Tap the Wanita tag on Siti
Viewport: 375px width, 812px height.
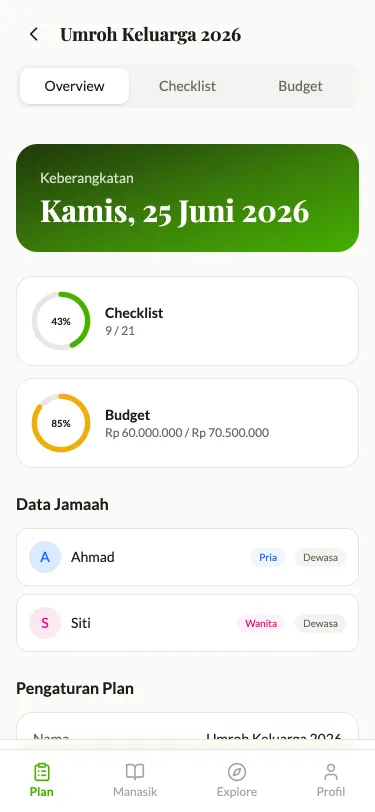(x=261, y=624)
